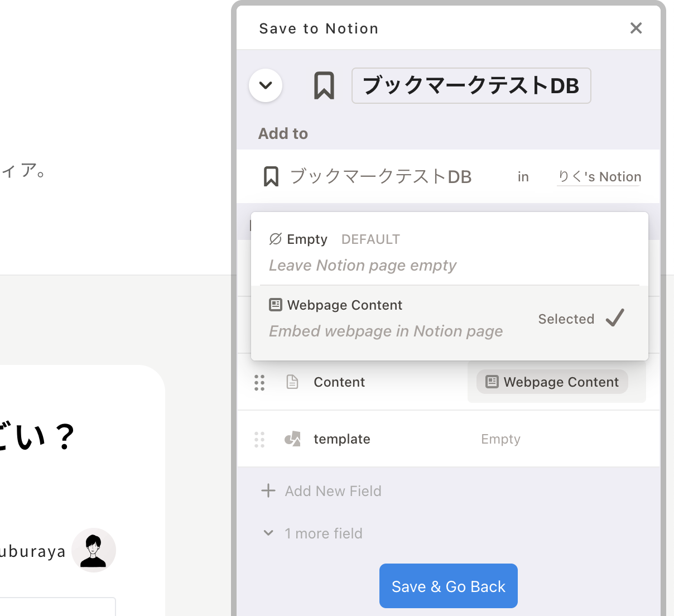Click the Selected checkmark icon
This screenshot has width=674, height=616.
[615, 318]
